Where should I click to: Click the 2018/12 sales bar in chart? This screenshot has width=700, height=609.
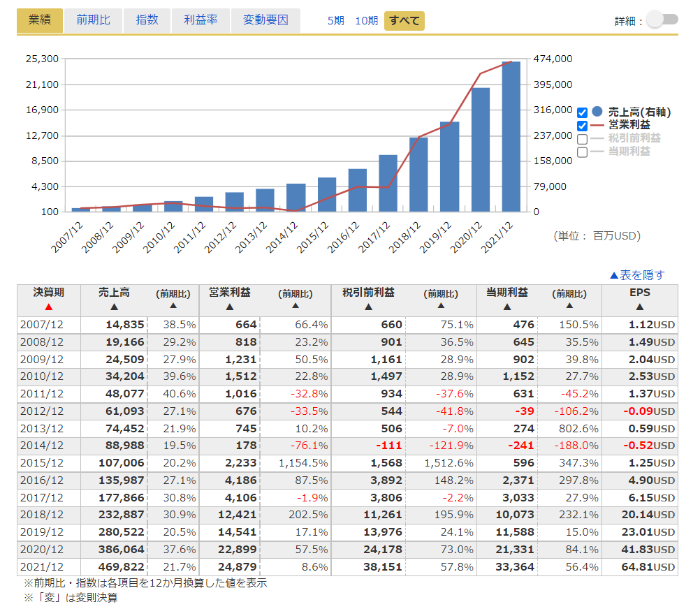(x=418, y=175)
